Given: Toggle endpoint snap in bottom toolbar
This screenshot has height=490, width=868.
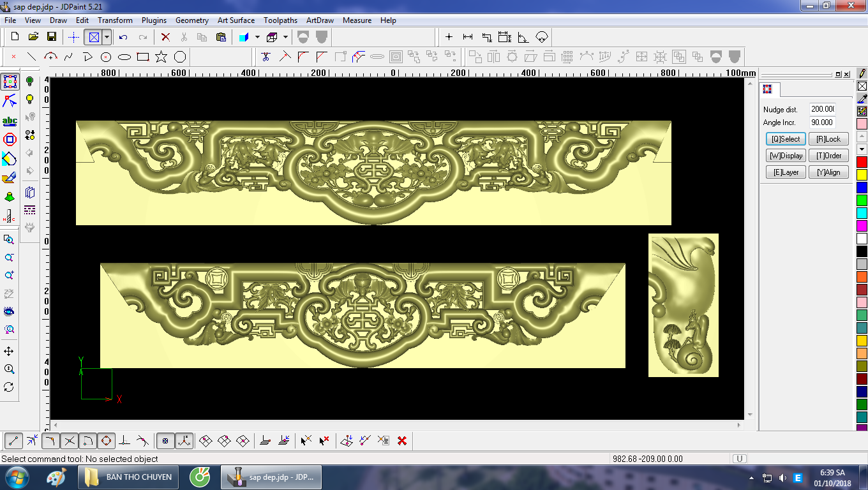Looking at the screenshot, I should pos(14,440).
